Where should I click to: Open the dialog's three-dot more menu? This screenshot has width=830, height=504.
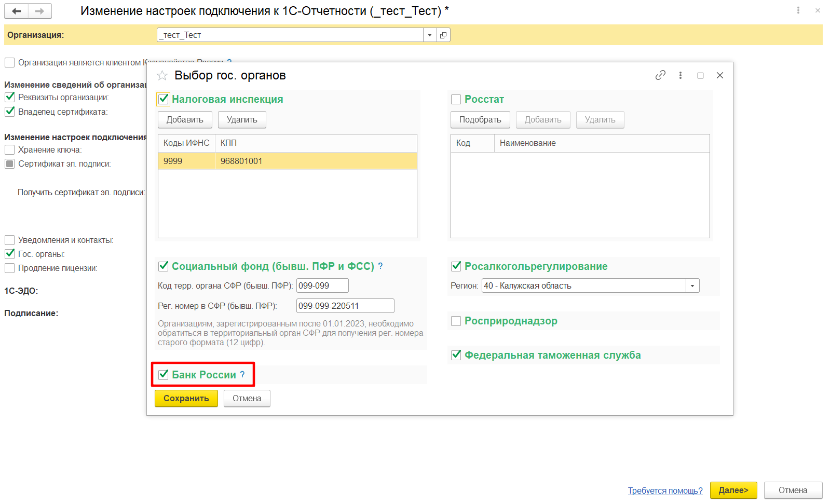[x=681, y=75]
